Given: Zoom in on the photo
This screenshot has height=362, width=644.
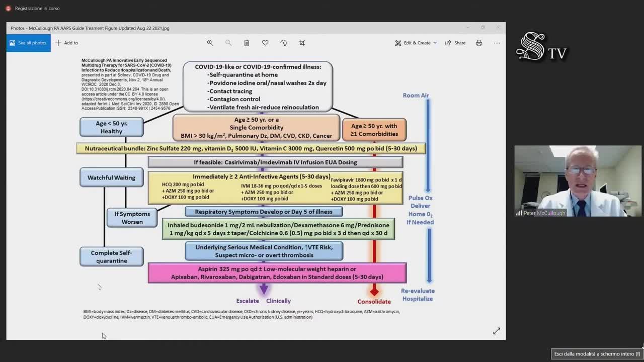Looking at the screenshot, I should [x=210, y=43].
